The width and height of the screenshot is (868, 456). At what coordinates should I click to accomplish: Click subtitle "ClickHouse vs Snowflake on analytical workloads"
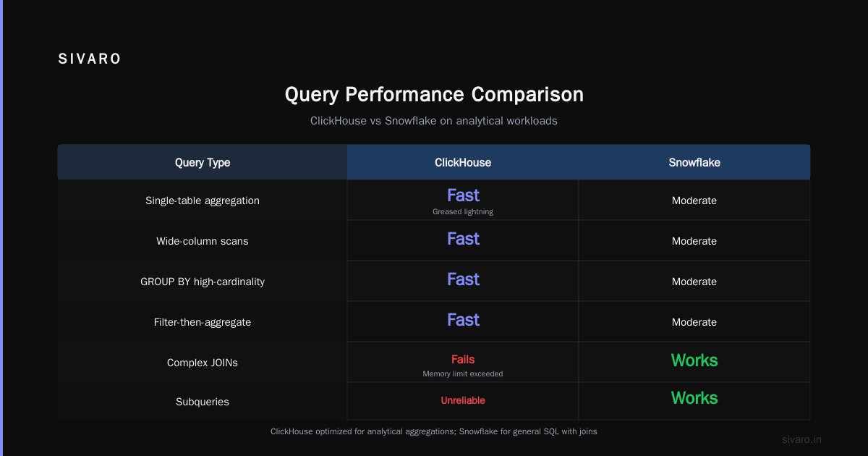click(x=434, y=121)
